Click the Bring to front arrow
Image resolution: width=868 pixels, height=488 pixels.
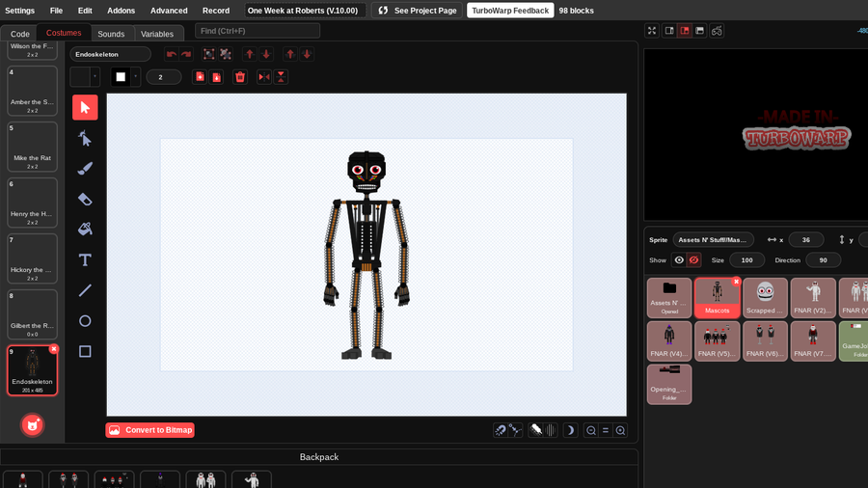[x=290, y=54]
